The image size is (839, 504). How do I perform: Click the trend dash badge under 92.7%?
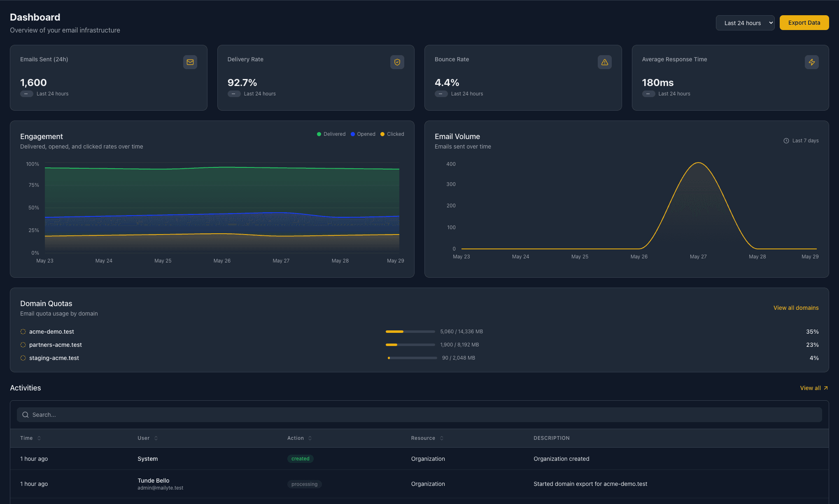234,94
